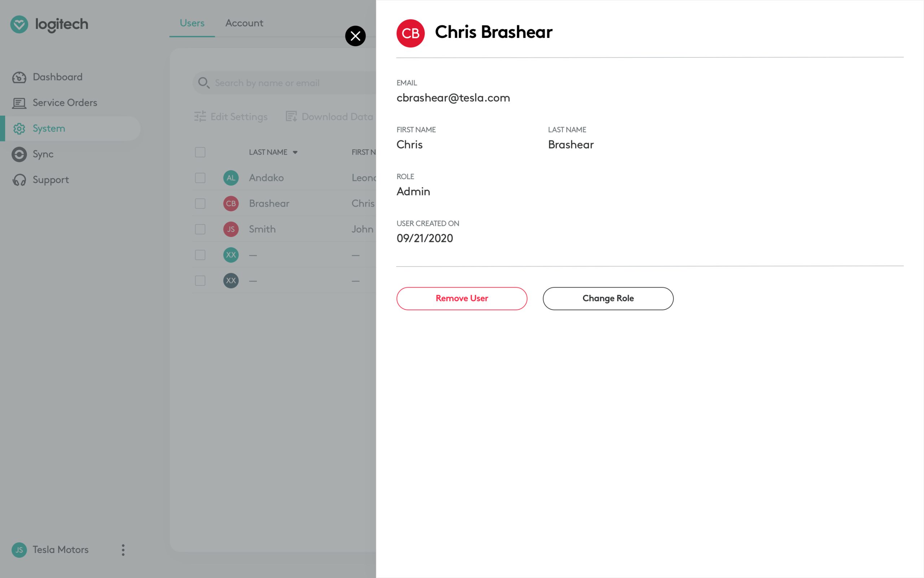Go to Sync in the sidebar
Screen dimensions: 924x578
tap(43, 155)
